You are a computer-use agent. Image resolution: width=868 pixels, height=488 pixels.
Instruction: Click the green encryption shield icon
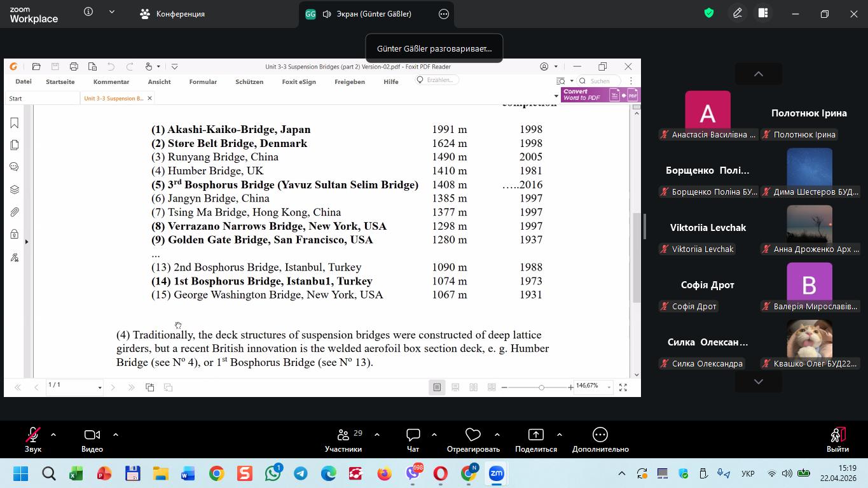(709, 13)
